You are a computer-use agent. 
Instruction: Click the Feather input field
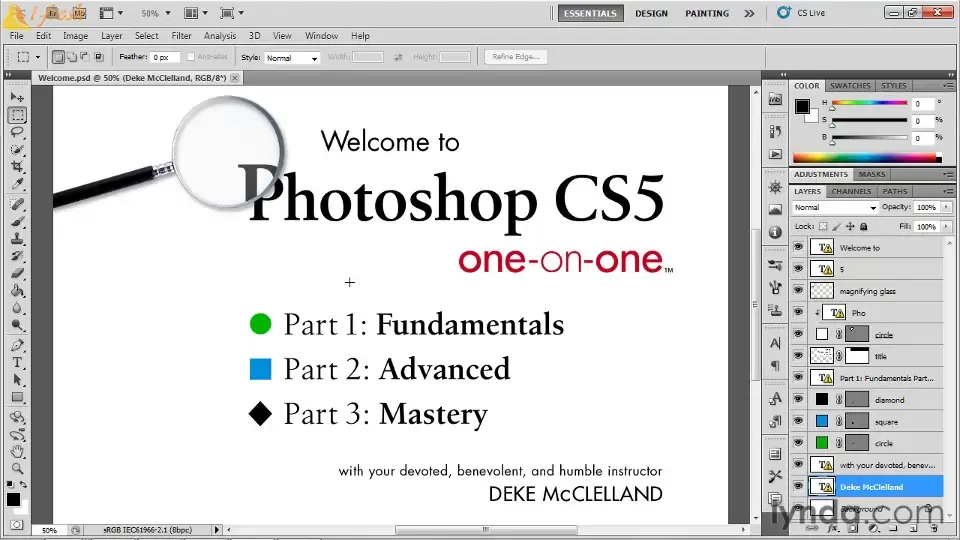coord(165,57)
